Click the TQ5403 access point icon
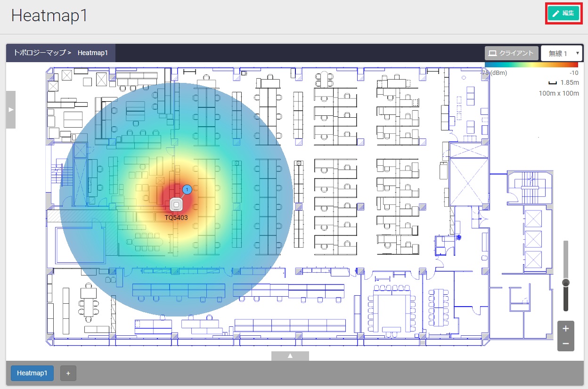 [x=176, y=205]
